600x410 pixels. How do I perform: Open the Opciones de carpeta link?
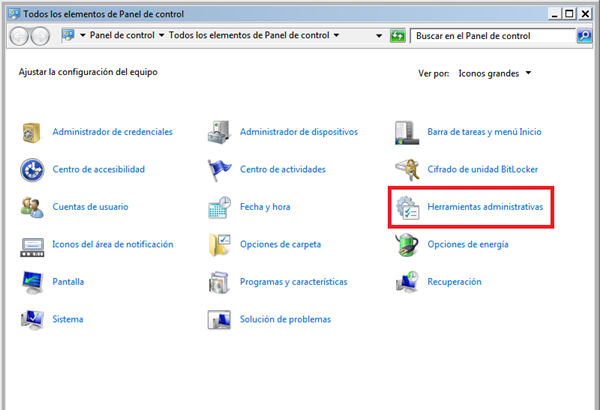[280, 245]
